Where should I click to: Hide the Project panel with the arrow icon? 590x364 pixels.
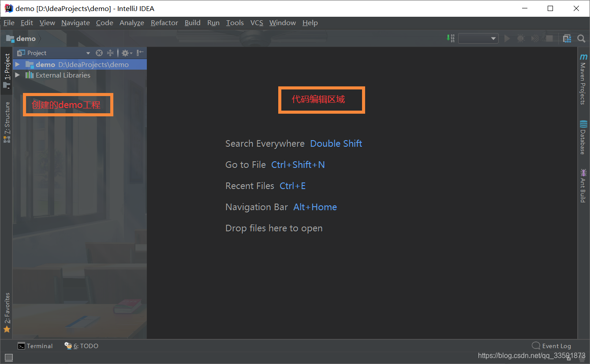(x=140, y=53)
